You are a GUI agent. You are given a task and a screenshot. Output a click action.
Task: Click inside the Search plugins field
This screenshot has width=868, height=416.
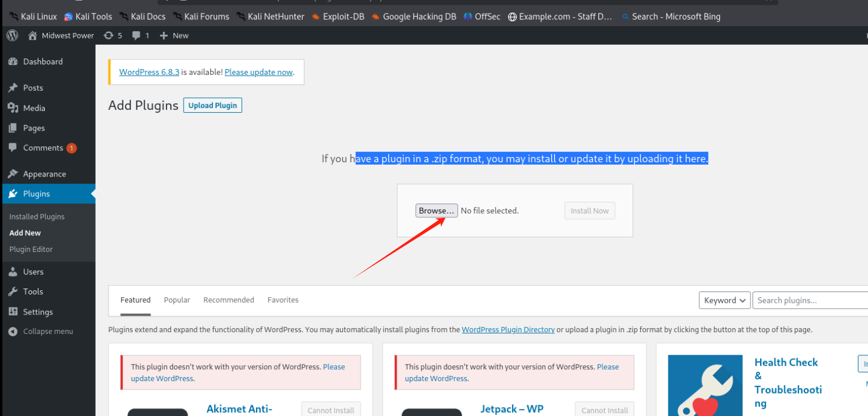(x=810, y=300)
